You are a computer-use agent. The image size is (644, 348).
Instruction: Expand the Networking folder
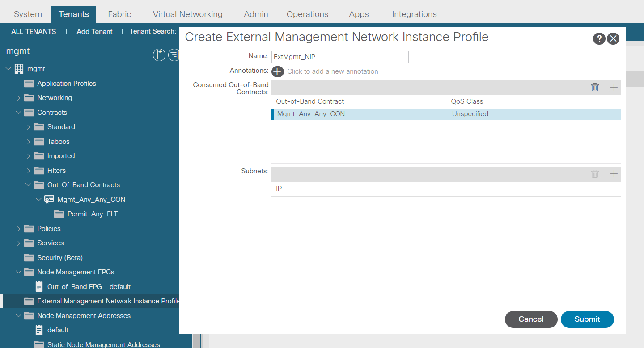(18, 98)
